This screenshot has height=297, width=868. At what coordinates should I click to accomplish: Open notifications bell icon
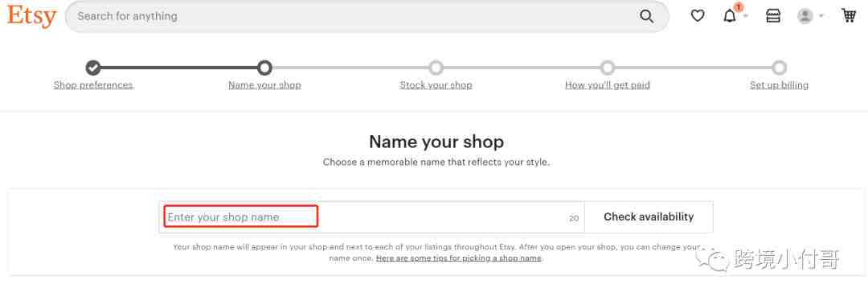tap(730, 16)
